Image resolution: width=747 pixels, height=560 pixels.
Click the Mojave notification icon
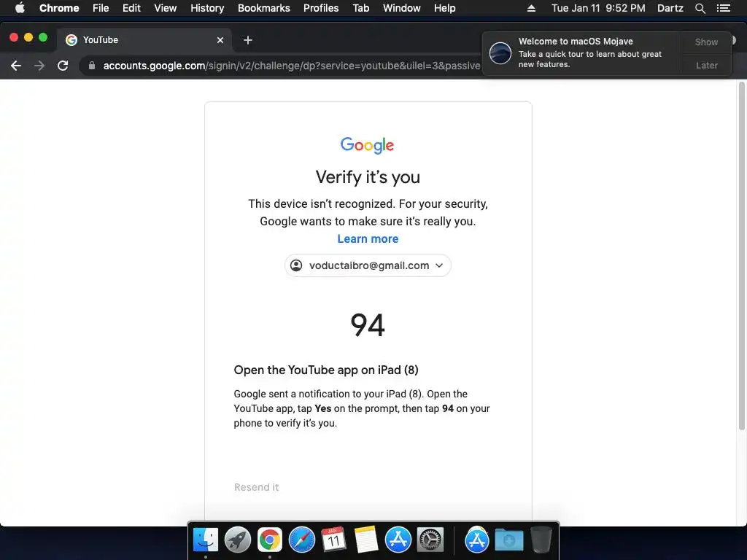500,52
